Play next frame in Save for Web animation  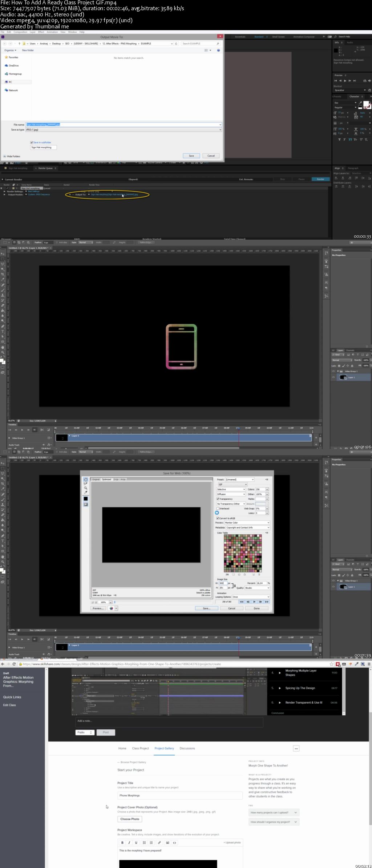click(260, 602)
